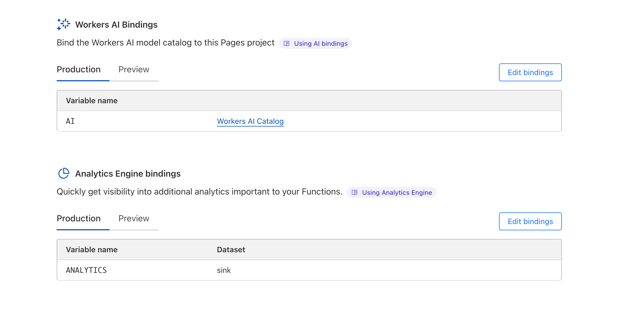Click the Analytics Engine pie chart icon
Viewport: 644px width, 317px height.
tap(64, 173)
